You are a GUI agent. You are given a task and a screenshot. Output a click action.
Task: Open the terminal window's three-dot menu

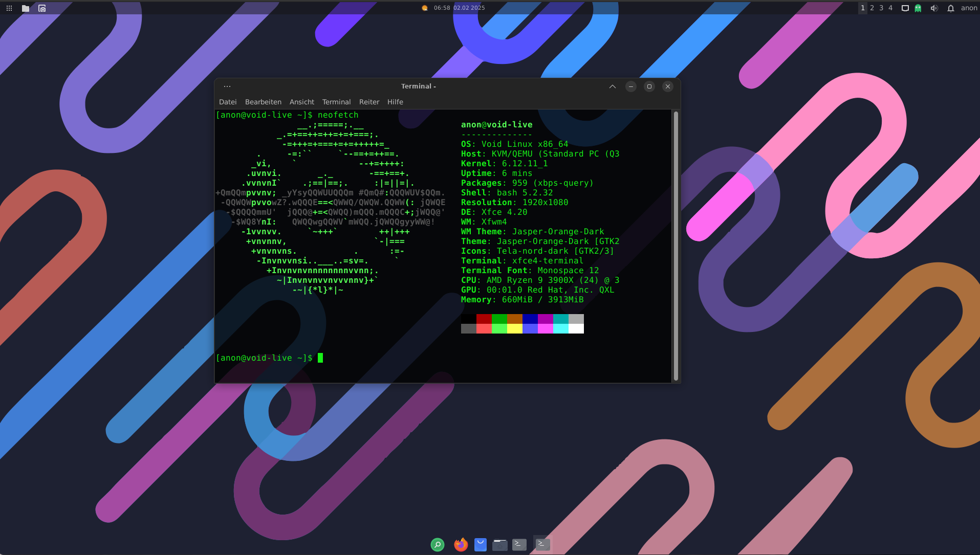click(227, 86)
